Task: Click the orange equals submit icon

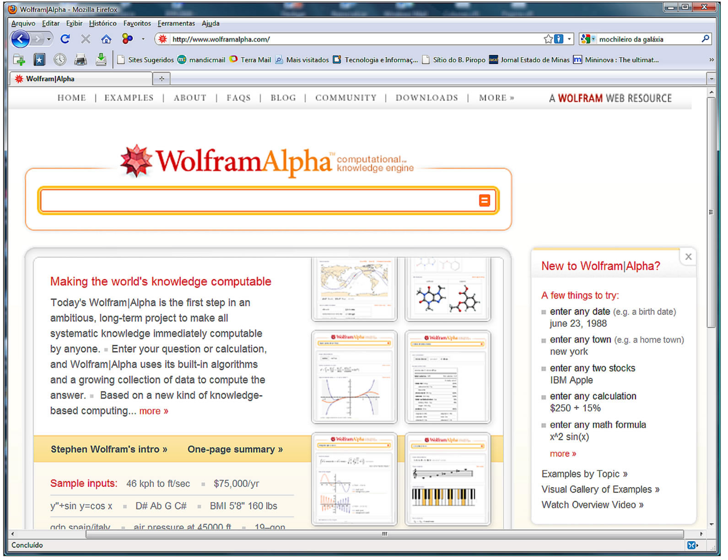Action: pyautogui.click(x=484, y=200)
